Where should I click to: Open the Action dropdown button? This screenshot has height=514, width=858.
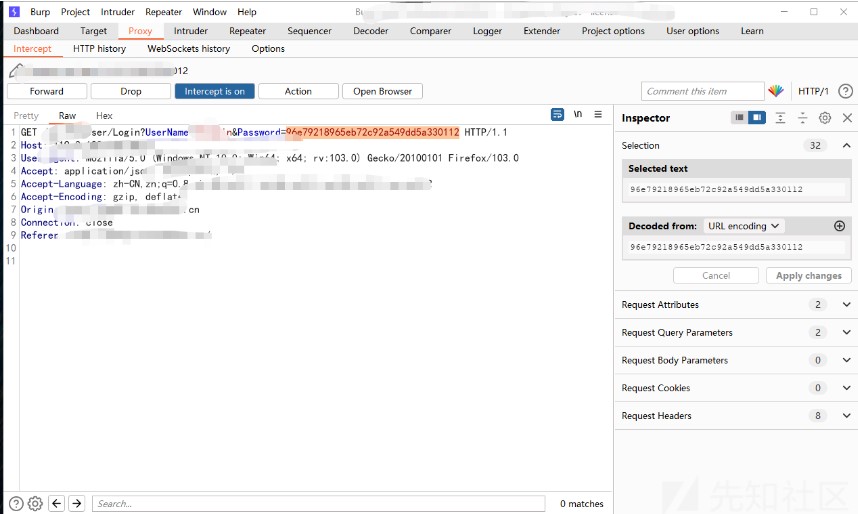click(298, 91)
